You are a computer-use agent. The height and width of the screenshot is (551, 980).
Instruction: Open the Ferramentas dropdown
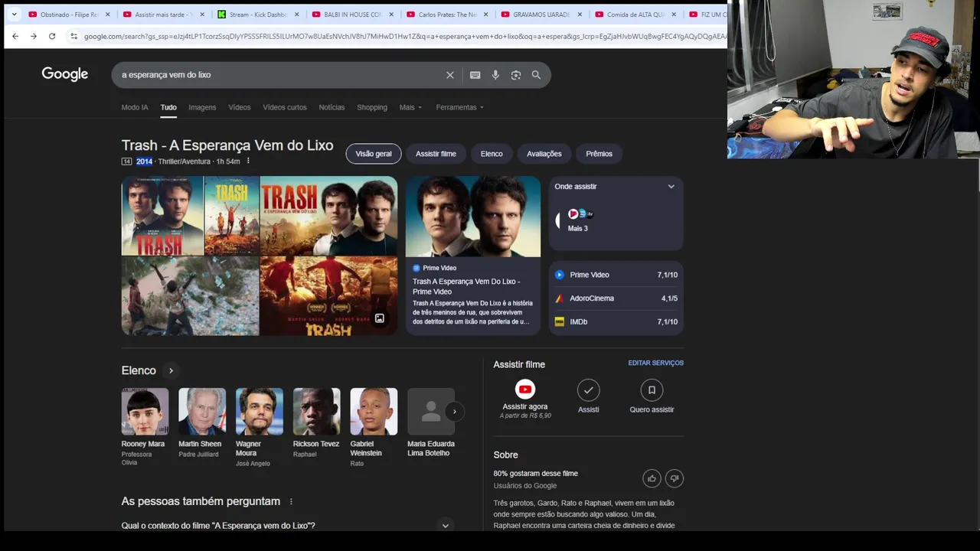click(459, 107)
